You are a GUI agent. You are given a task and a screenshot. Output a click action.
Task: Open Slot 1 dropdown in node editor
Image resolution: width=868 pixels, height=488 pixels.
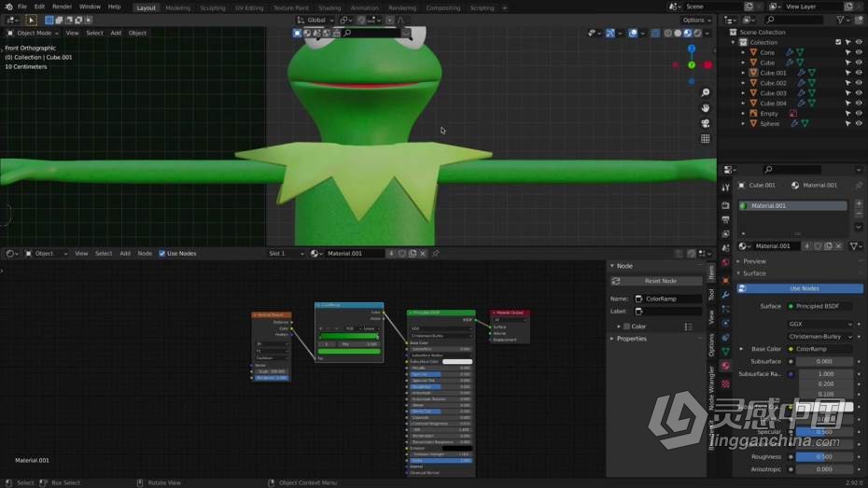coord(287,254)
